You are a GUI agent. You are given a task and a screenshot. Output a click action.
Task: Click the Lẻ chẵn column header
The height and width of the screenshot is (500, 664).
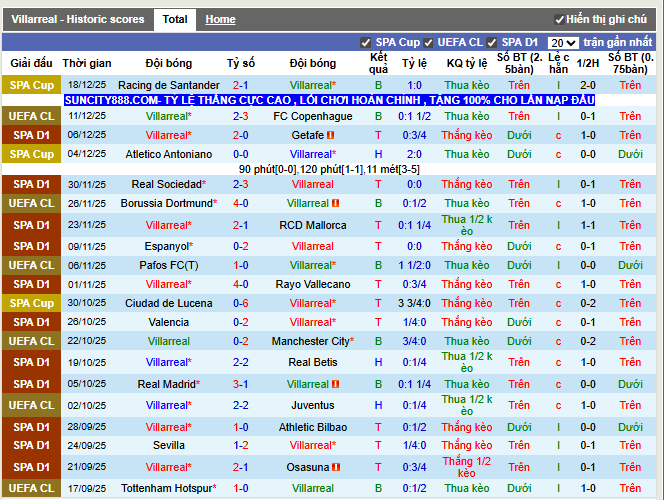(x=558, y=63)
